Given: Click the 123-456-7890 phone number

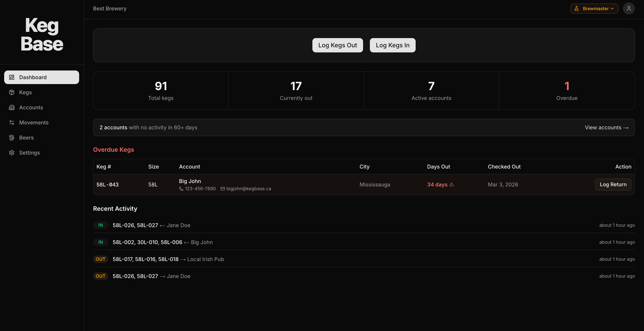Looking at the screenshot, I should [x=200, y=189].
